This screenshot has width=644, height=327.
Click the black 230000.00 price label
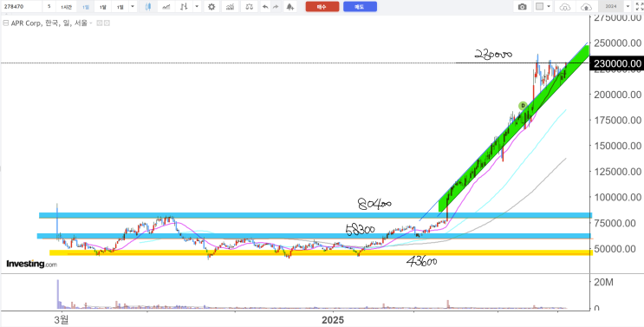tap(616, 63)
